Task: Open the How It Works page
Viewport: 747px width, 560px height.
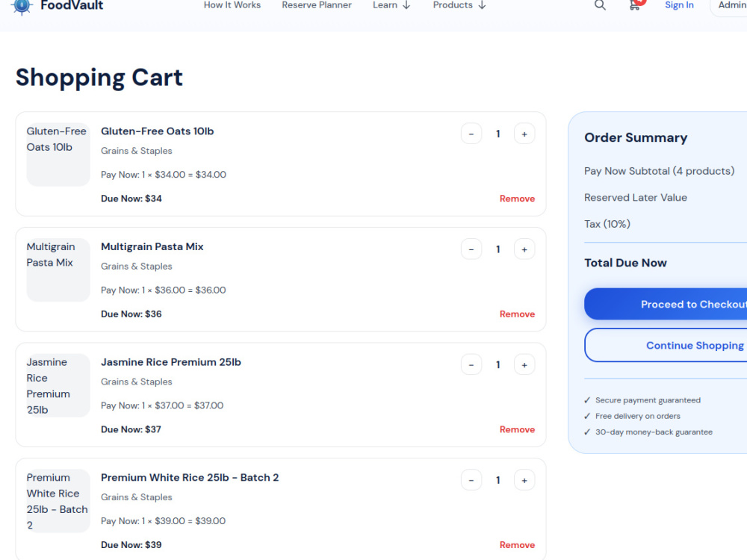Action: (232, 5)
